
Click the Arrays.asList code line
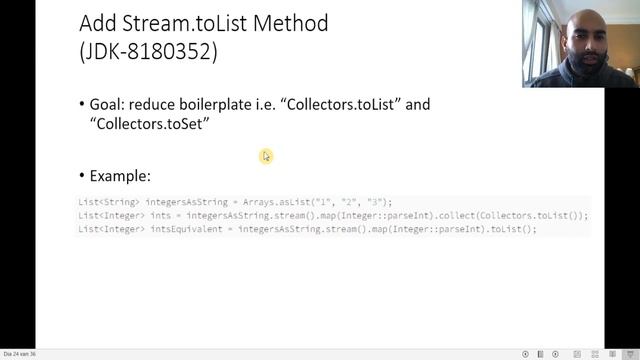235,202
